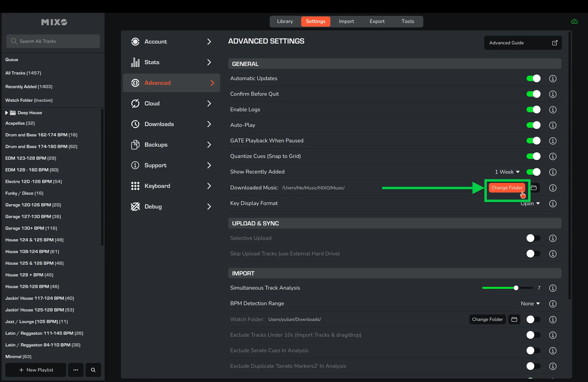
Task: Click the cloud sync status icon
Action: pyautogui.click(x=574, y=21)
